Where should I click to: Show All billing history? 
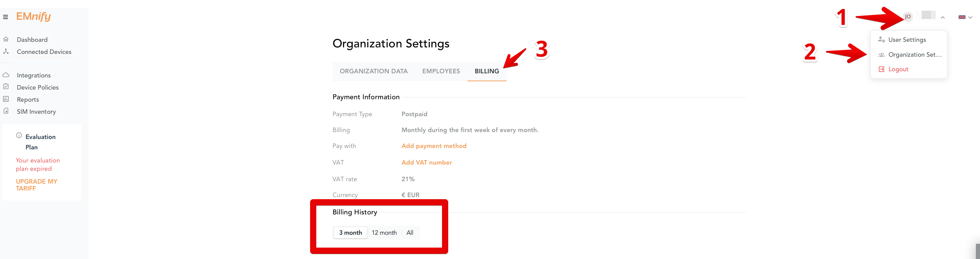pyautogui.click(x=410, y=233)
